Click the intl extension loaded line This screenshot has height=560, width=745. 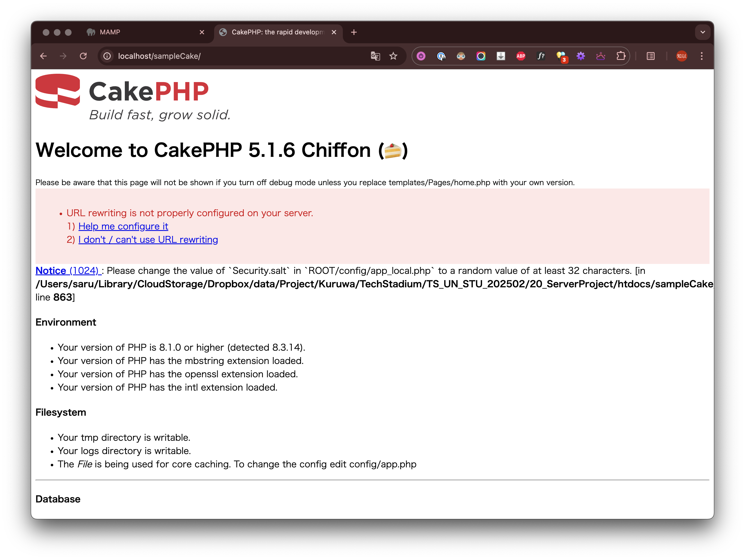[168, 387]
